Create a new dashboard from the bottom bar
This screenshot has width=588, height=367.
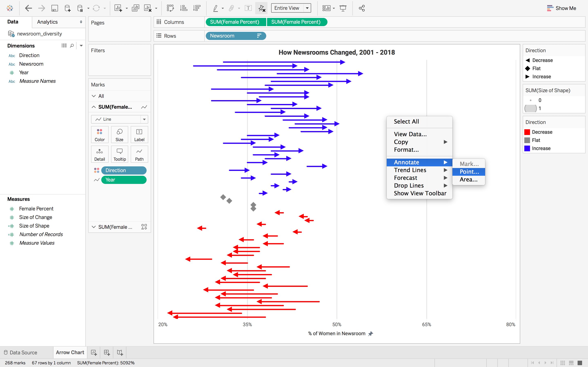[106, 352]
